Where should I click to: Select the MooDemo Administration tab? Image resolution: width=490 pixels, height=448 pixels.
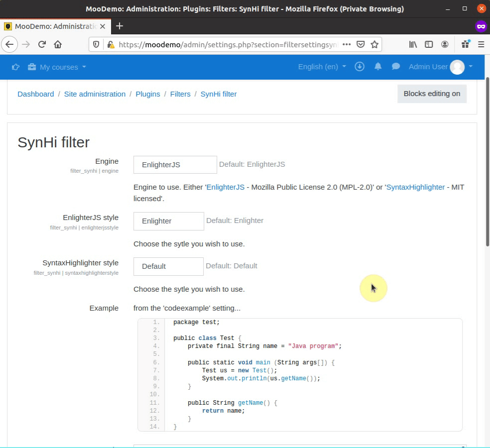point(55,26)
